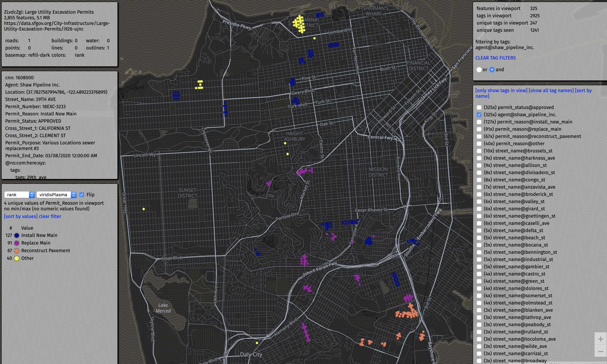Open the "rank" attribute dropdown
607x364 pixels.
19,194
